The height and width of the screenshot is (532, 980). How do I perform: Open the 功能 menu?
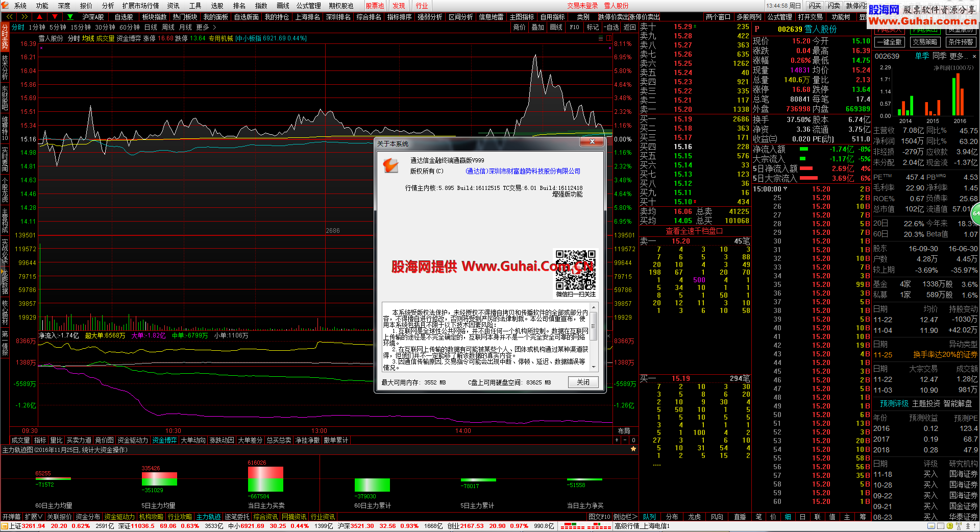(42, 6)
